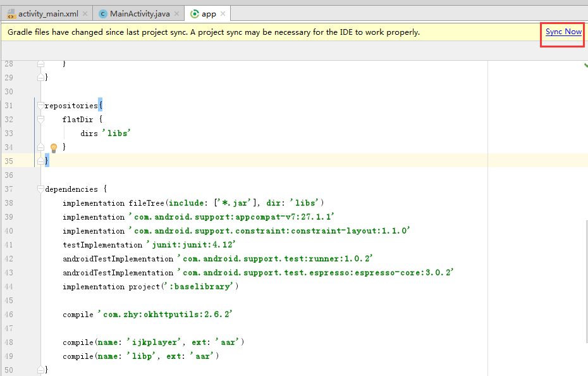This screenshot has width=588, height=376.
Task: Click the Gradle icon on app tab
Action: click(x=195, y=14)
